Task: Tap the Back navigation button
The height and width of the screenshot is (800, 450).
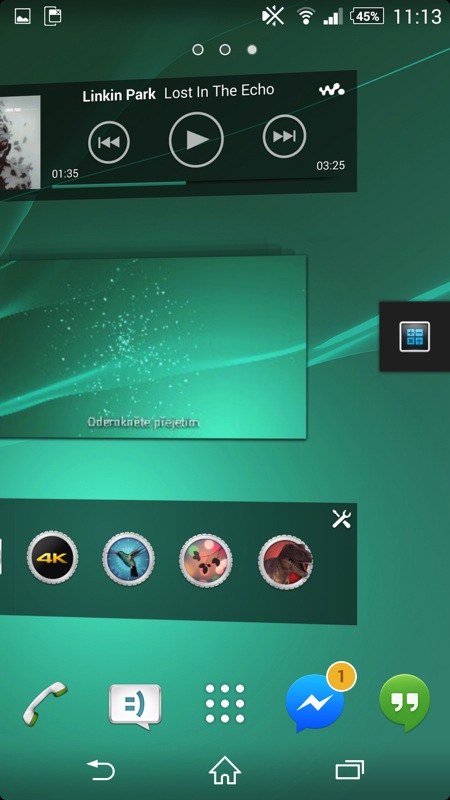Action: (x=101, y=770)
